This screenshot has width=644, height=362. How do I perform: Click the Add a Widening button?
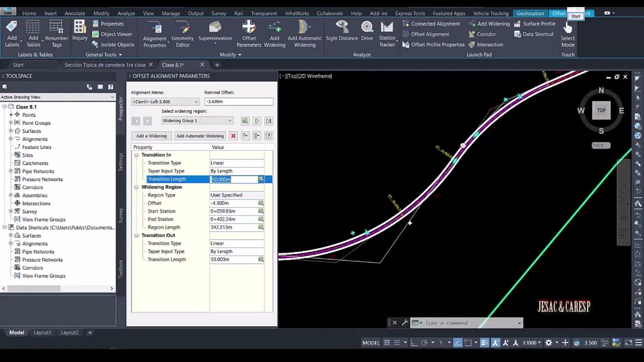point(151,136)
